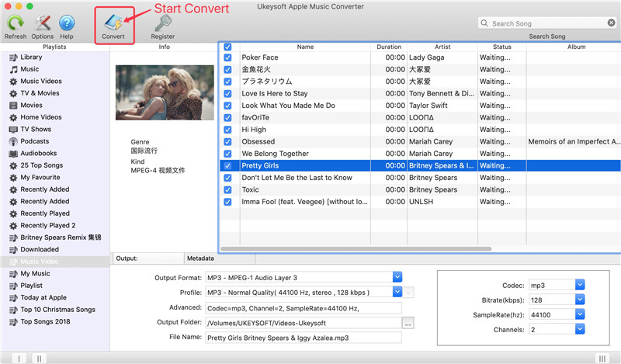Start conversion with the Convert icon
The width and height of the screenshot is (621, 364).
pyautogui.click(x=113, y=23)
